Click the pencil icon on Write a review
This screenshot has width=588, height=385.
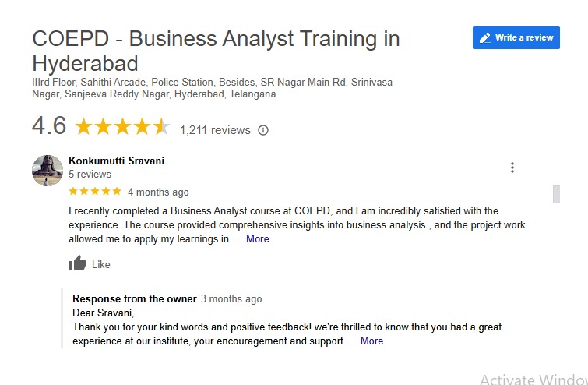[x=485, y=37]
